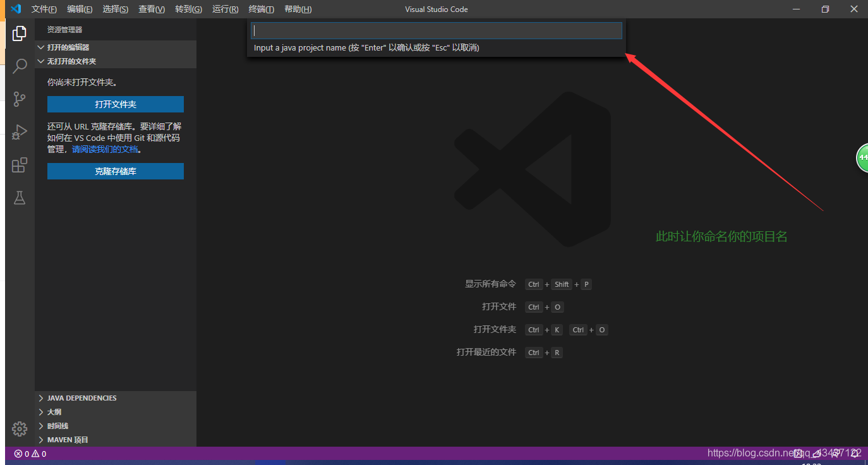Expand the 时间线 section
The height and width of the screenshot is (465, 868).
click(116, 426)
